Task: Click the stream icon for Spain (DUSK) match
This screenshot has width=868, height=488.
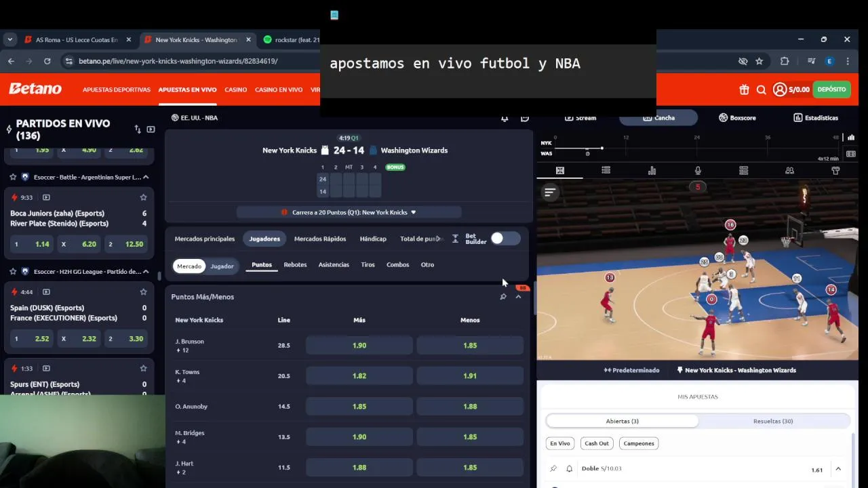Action: pyautogui.click(x=46, y=292)
